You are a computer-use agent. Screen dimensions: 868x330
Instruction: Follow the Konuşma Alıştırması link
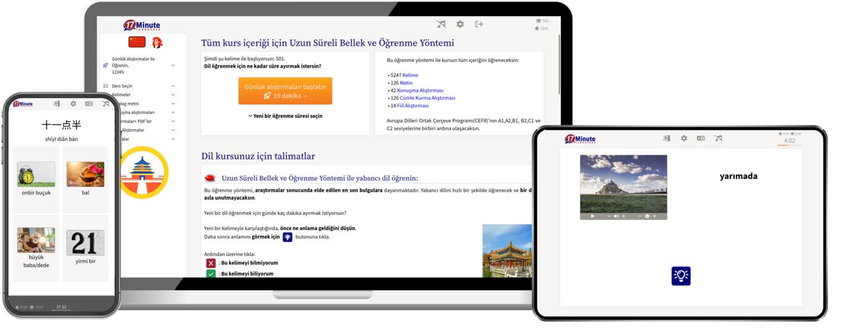point(420,91)
